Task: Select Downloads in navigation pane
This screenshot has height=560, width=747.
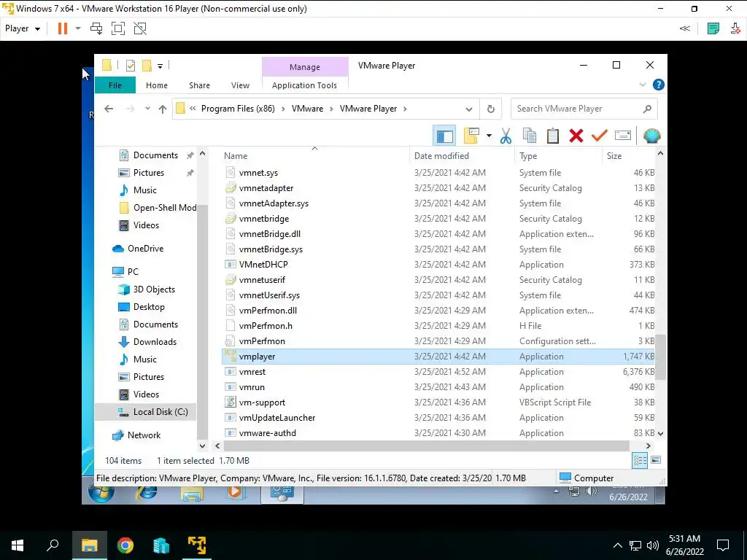Action: [147, 342]
